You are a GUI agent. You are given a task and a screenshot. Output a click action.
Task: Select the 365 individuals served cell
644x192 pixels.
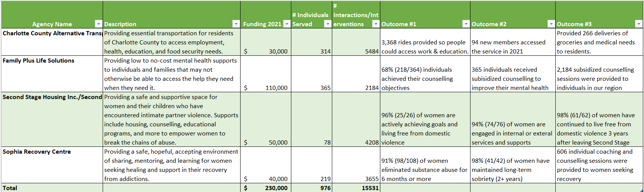(x=311, y=74)
